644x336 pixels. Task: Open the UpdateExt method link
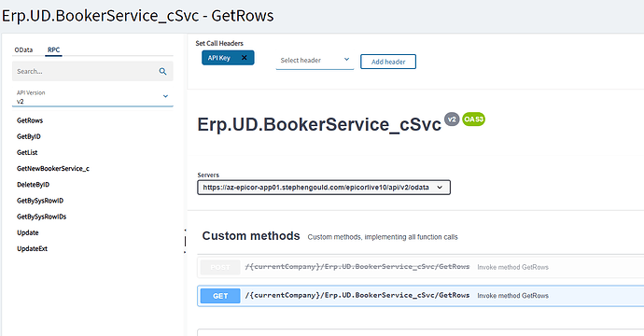coord(32,248)
